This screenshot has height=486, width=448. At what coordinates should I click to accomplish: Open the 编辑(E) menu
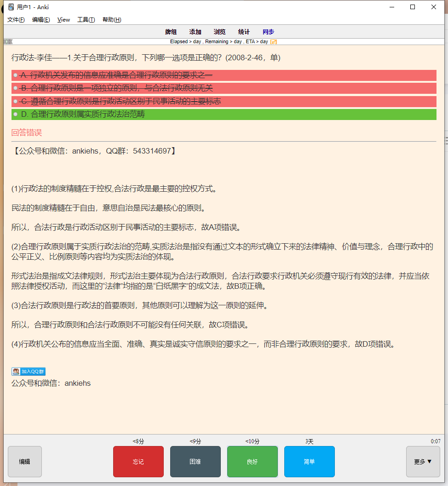(x=41, y=20)
